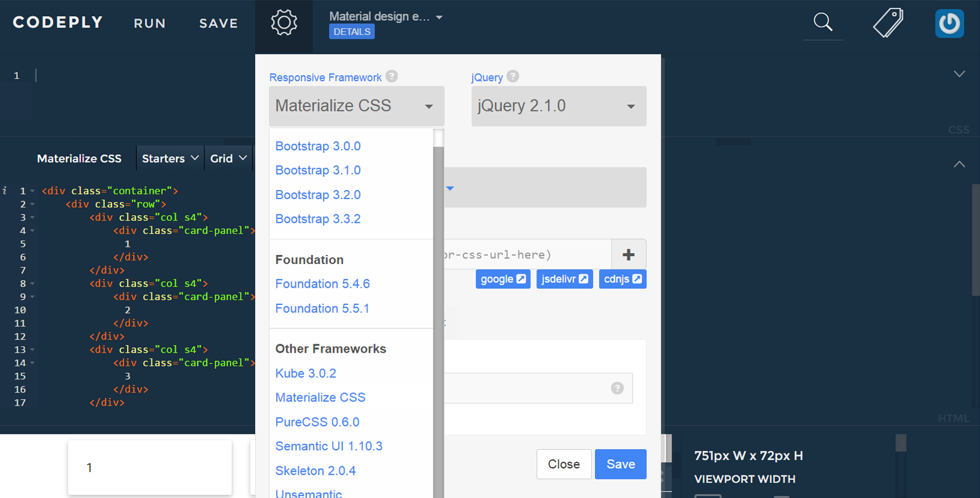Click the input field help icon
This screenshot has height=498, width=980.
click(617, 388)
